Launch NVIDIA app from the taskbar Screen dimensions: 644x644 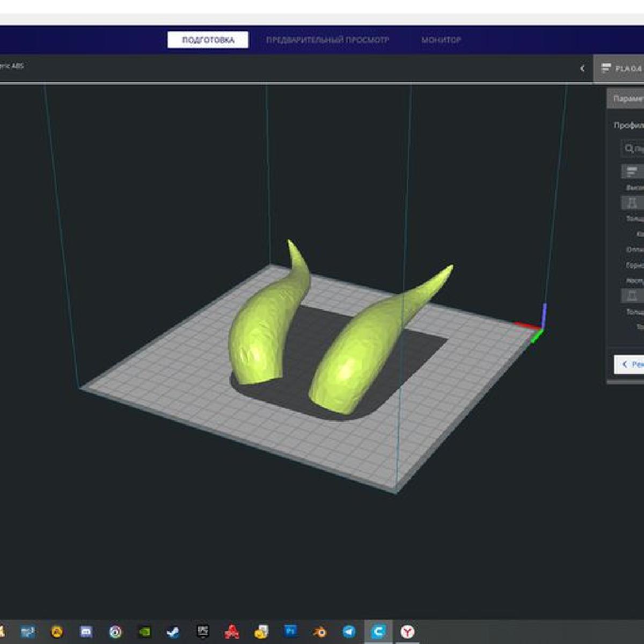click(144, 632)
